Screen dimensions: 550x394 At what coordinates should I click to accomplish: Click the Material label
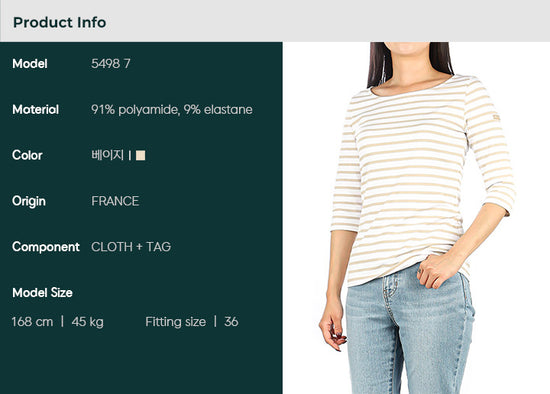tap(35, 109)
